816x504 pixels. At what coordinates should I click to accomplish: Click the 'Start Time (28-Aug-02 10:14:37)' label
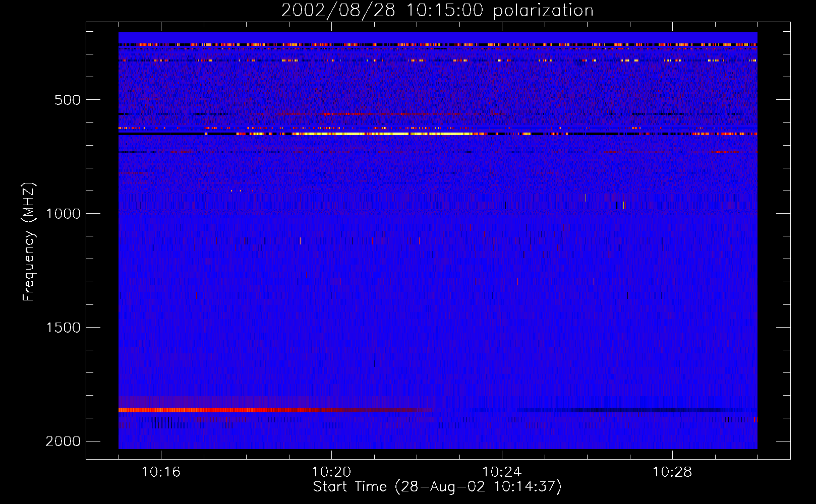437,487
